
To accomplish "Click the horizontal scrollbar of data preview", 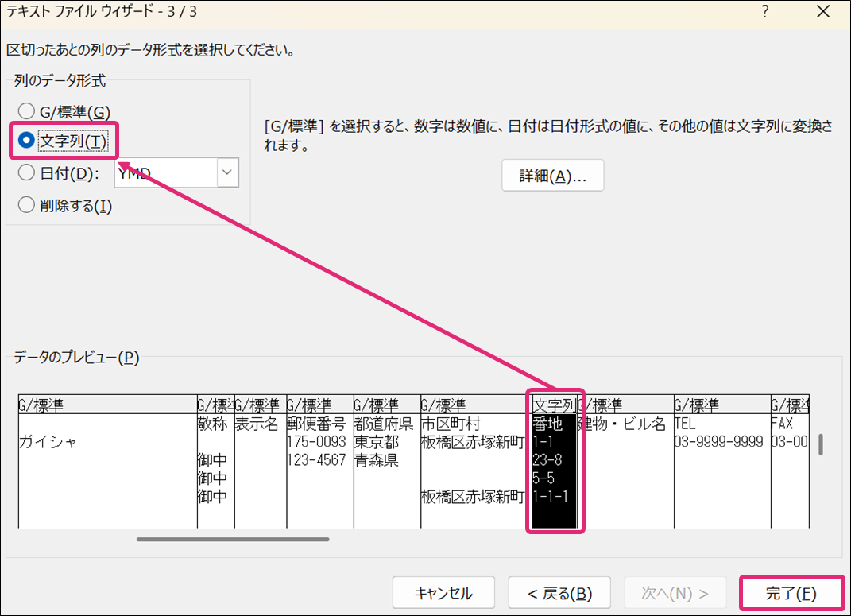I will 232,539.
